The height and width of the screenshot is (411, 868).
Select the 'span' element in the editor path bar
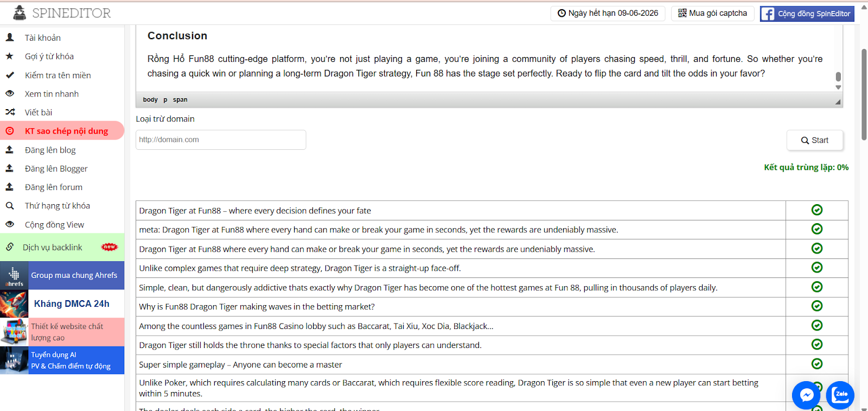[180, 99]
